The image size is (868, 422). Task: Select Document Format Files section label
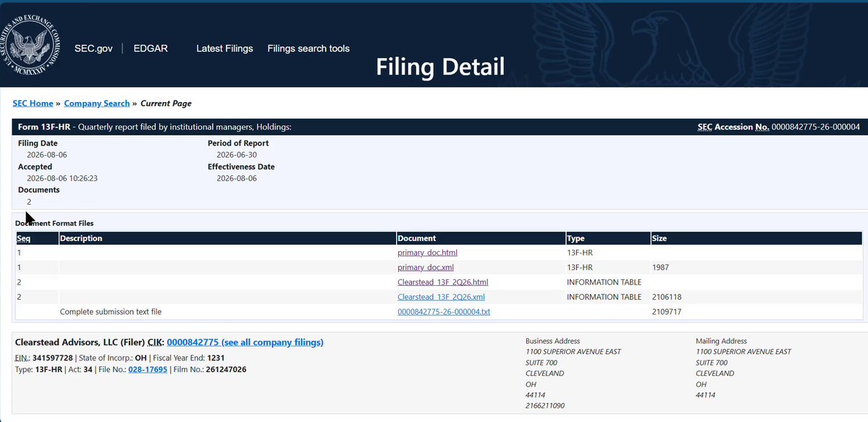tap(54, 224)
